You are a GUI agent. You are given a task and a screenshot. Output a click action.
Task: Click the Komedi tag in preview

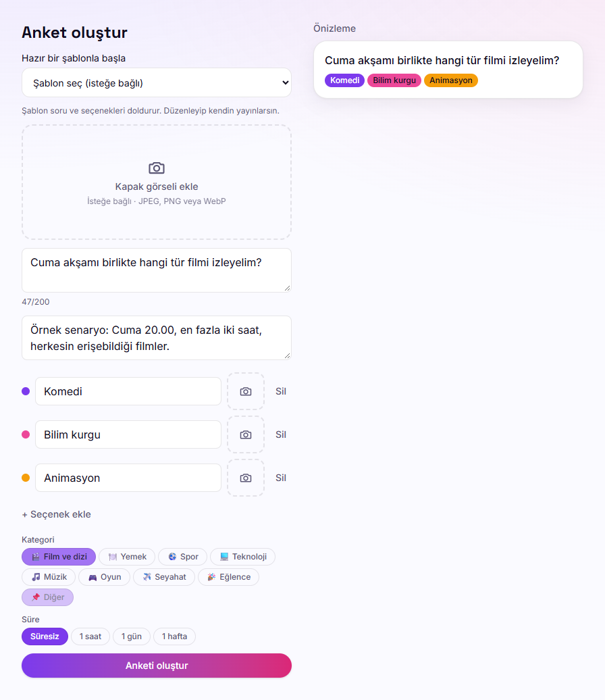[x=344, y=80]
